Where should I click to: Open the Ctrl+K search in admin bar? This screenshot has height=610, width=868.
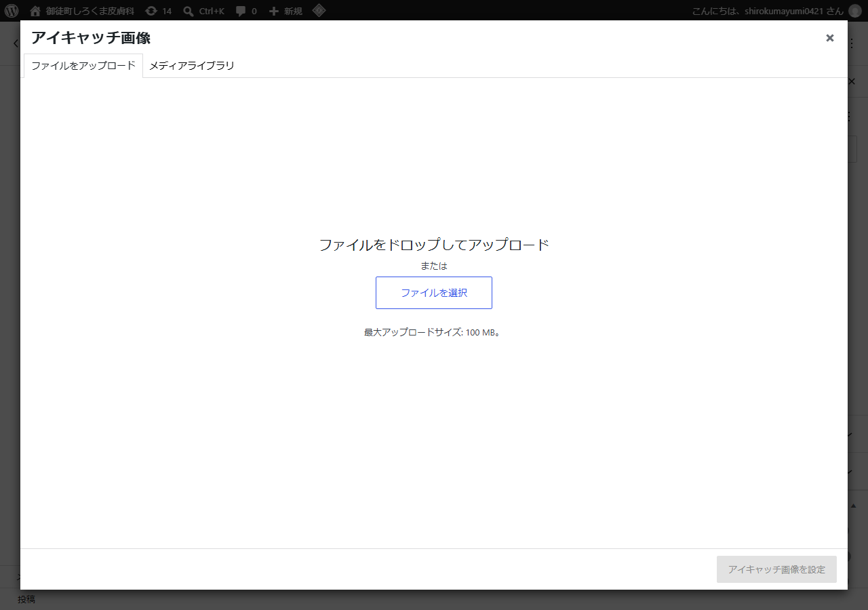pos(203,11)
